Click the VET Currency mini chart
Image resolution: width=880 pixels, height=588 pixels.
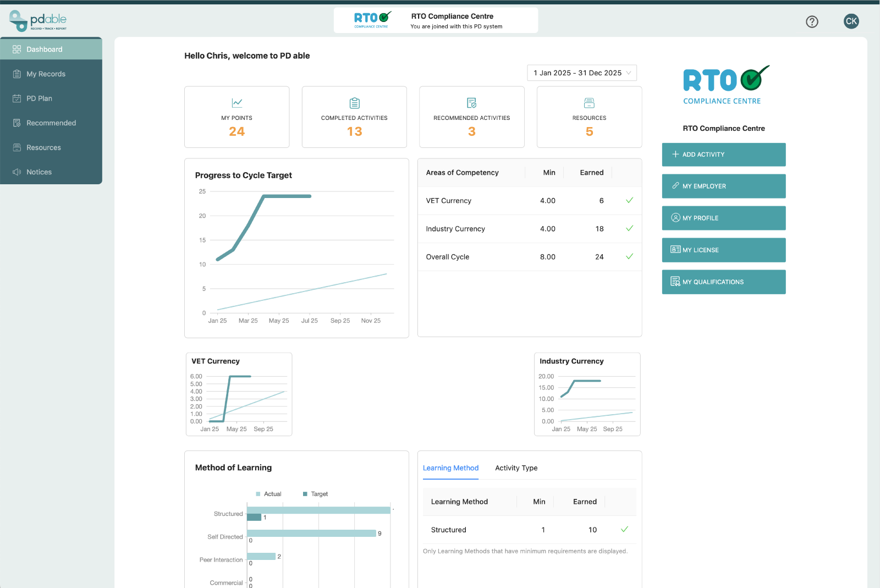pos(239,398)
